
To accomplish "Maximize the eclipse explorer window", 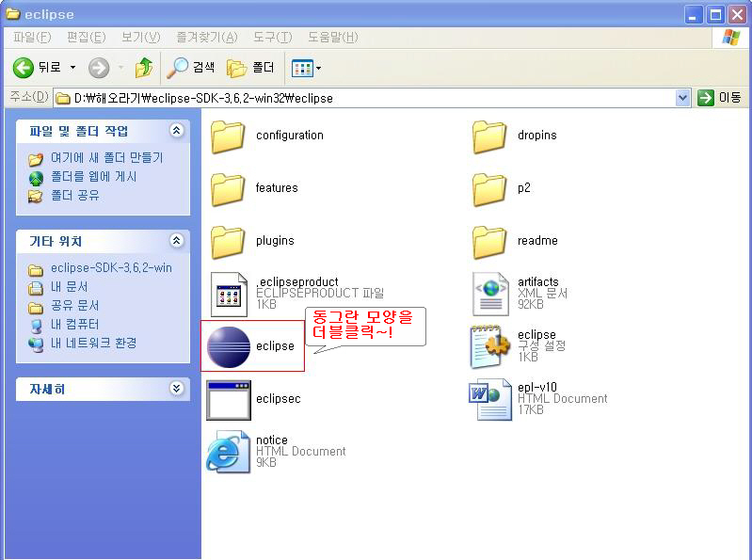I will (715, 15).
